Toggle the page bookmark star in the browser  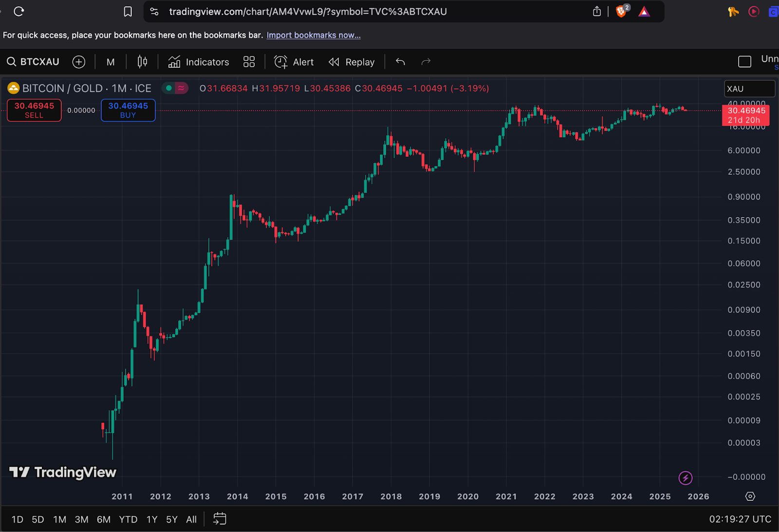[x=128, y=11]
